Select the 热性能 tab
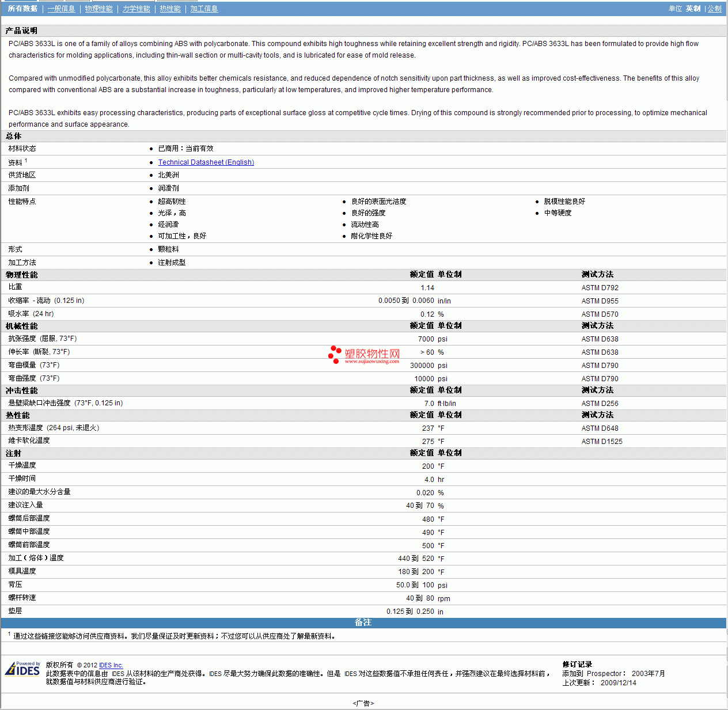Screen dimensions: 728x710 point(170,9)
